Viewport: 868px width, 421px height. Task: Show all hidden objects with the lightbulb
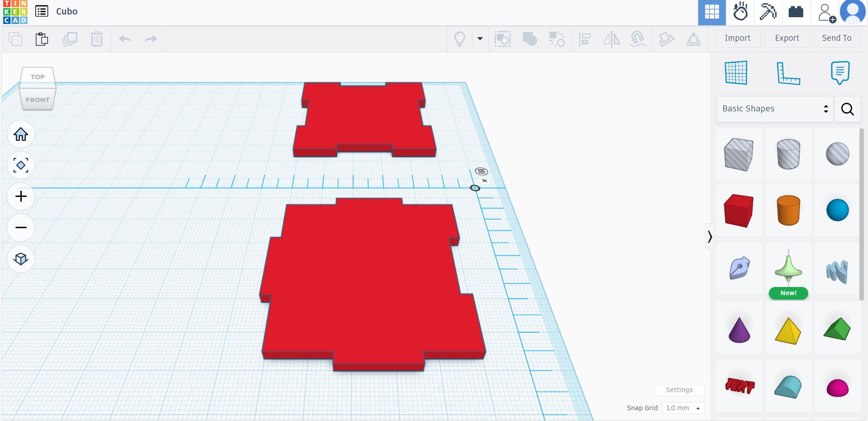460,39
